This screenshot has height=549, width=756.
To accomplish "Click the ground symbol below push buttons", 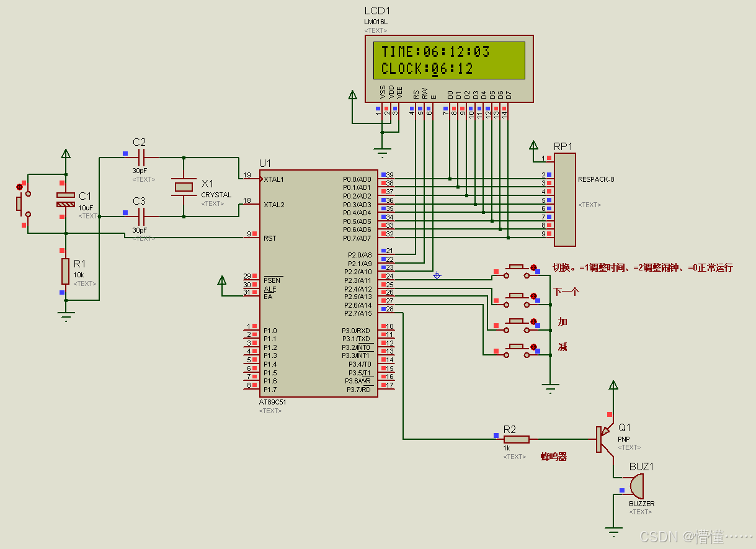I will (549, 389).
